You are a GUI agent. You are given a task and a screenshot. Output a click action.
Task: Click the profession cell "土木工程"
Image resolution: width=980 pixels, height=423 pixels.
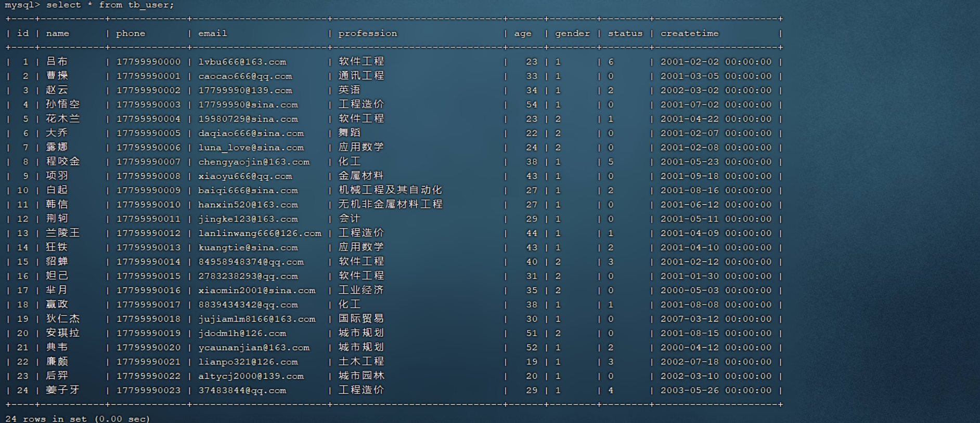(x=361, y=361)
